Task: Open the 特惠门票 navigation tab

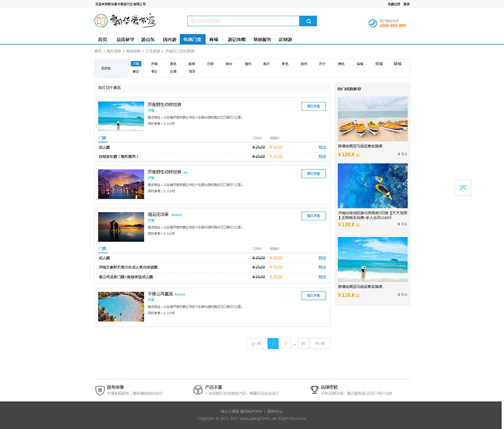Action: pos(193,39)
